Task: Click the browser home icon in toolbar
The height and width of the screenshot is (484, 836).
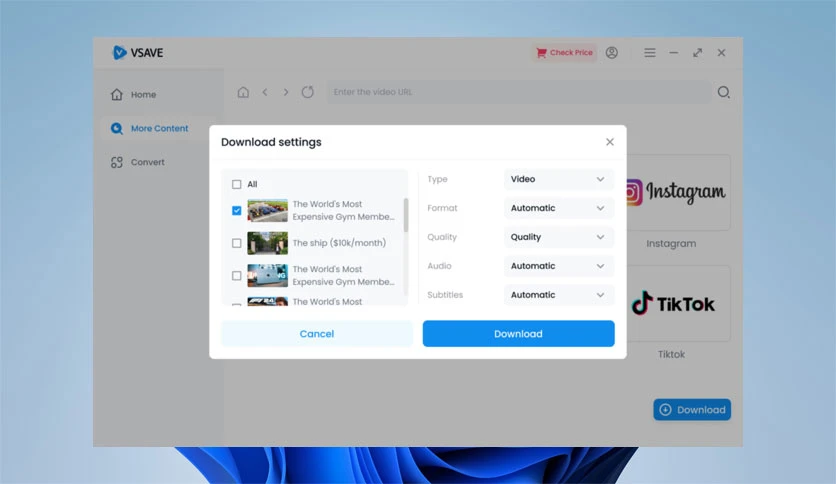Action: point(243,92)
